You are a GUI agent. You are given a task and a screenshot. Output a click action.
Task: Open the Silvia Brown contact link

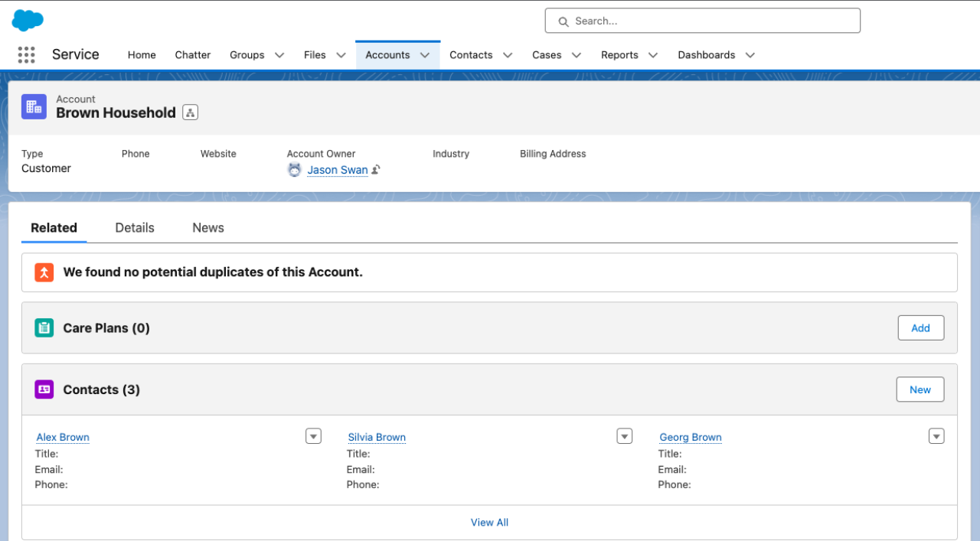(x=377, y=437)
